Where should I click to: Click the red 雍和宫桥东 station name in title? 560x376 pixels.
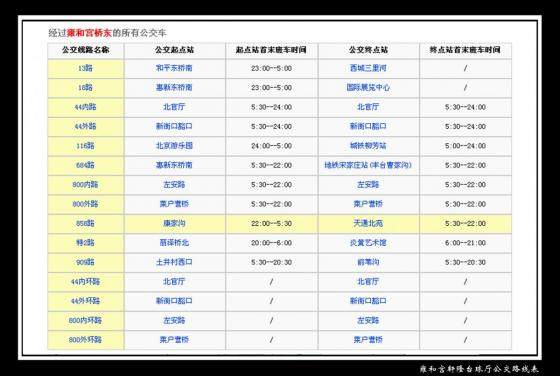click(x=89, y=33)
